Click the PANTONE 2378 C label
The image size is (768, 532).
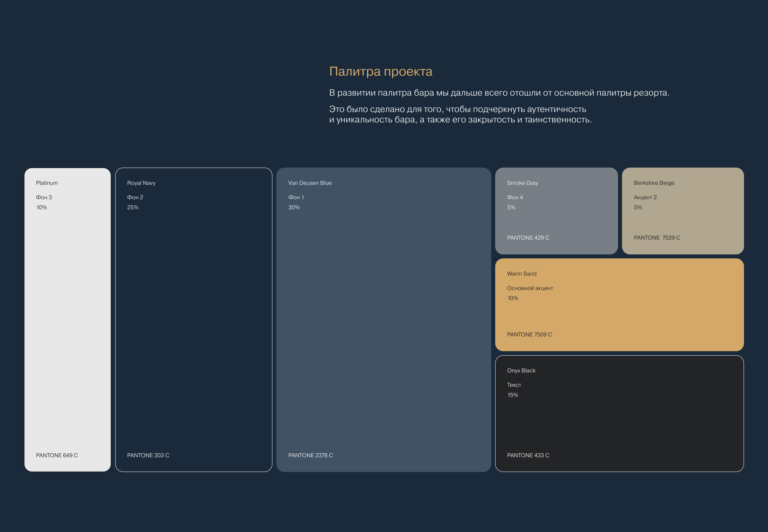310,455
